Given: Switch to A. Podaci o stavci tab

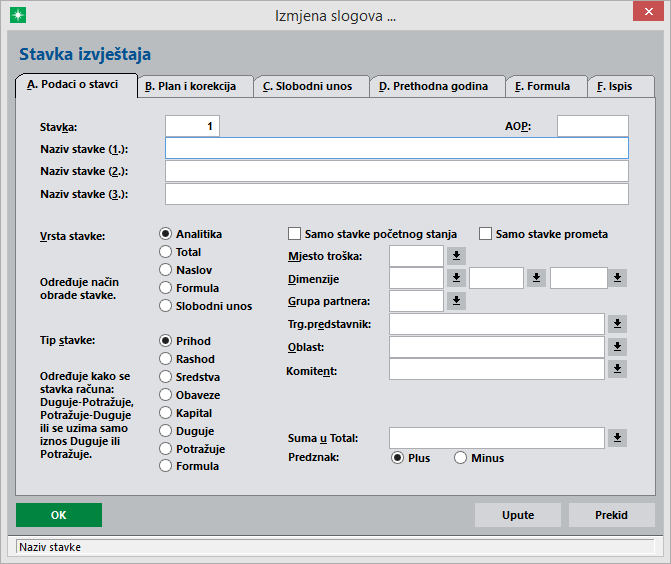Looking at the screenshot, I should coord(76,85).
